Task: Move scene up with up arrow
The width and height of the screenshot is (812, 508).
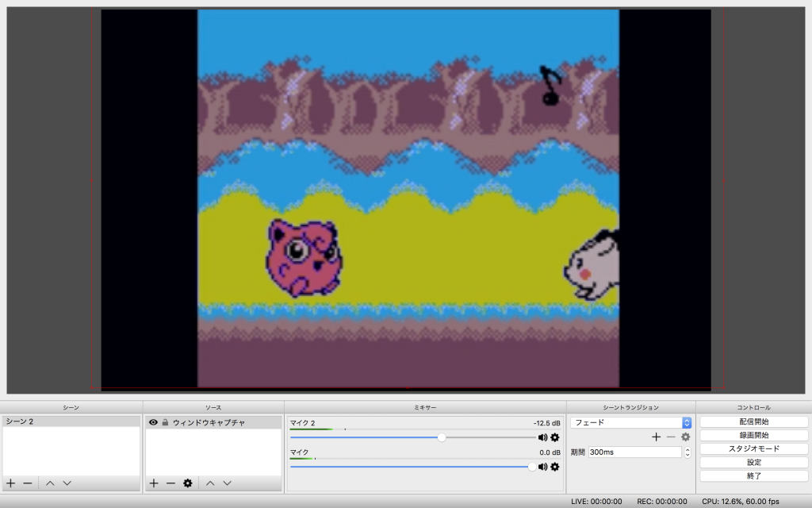Action: click(x=50, y=483)
